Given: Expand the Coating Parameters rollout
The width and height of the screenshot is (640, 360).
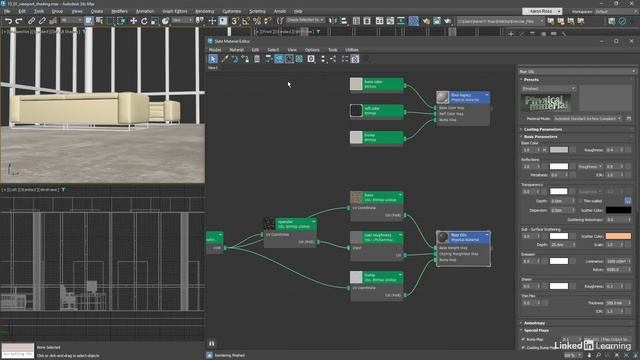Looking at the screenshot, I should (x=543, y=129).
